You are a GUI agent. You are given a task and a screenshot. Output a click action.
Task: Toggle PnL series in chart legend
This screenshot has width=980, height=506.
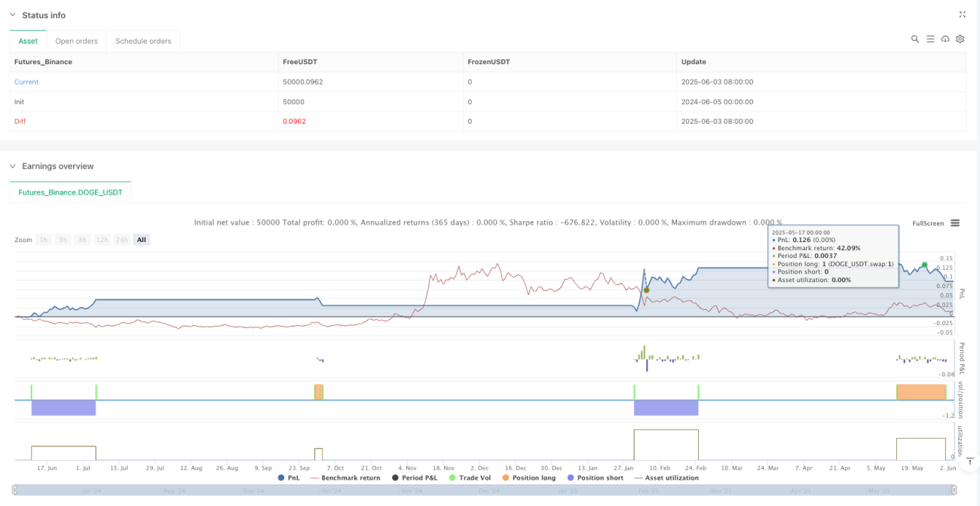pos(289,477)
